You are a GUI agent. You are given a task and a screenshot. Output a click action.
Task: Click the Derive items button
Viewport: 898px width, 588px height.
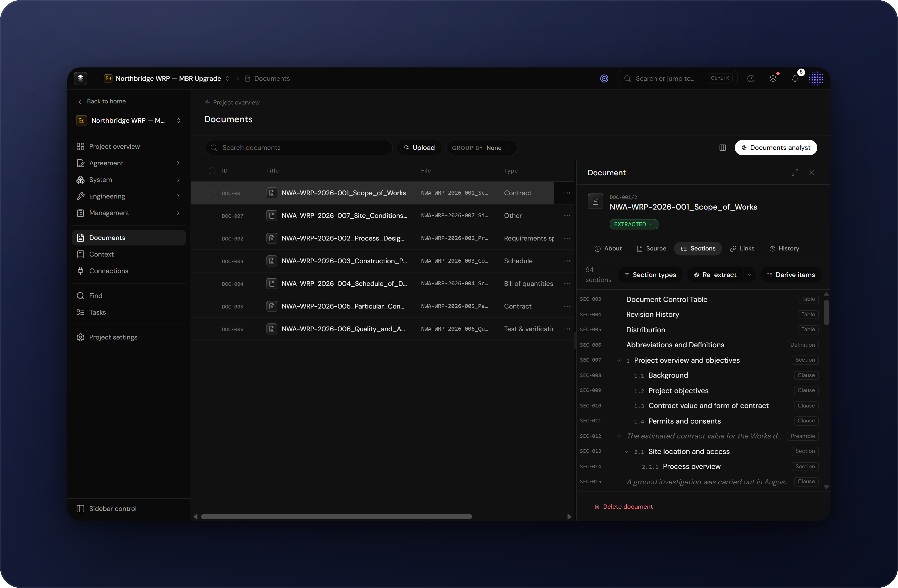point(791,275)
